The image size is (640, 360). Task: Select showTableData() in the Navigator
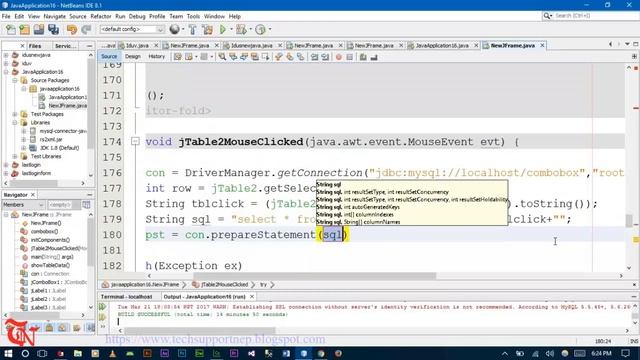[50, 265]
